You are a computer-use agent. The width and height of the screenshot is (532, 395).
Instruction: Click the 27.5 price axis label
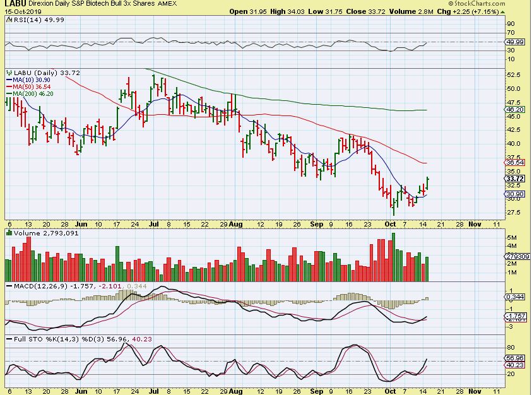514,213
